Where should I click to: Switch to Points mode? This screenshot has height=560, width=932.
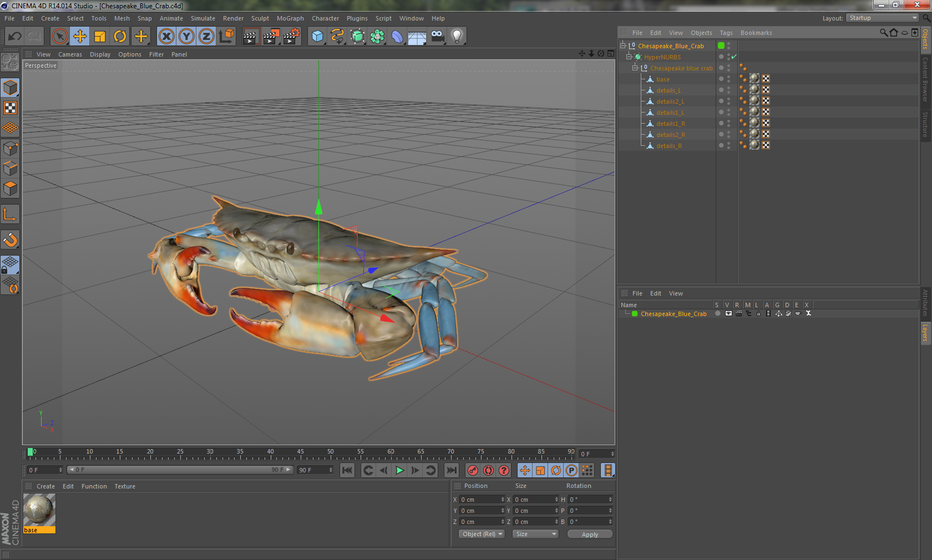11,149
